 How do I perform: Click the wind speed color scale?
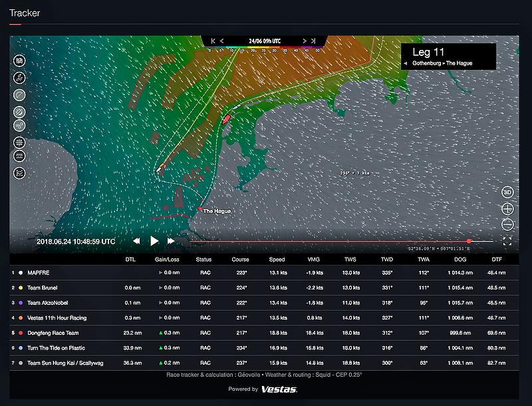(264, 49)
